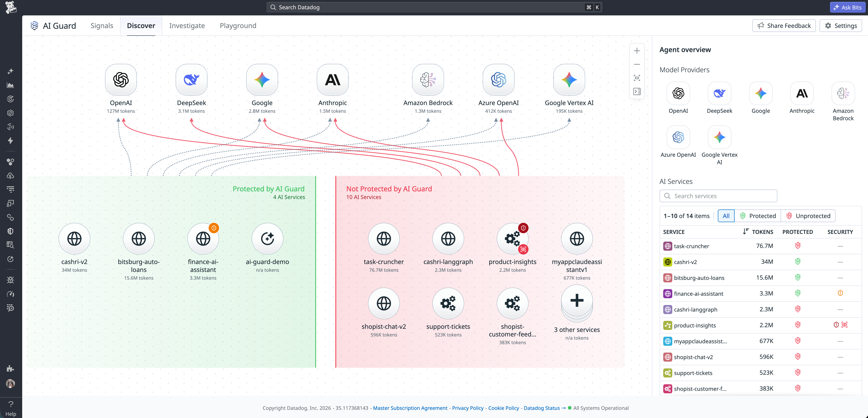The image size is (868, 418).
Task: Click the finance-ai-assistant service node
Action: click(x=203, y=239)
